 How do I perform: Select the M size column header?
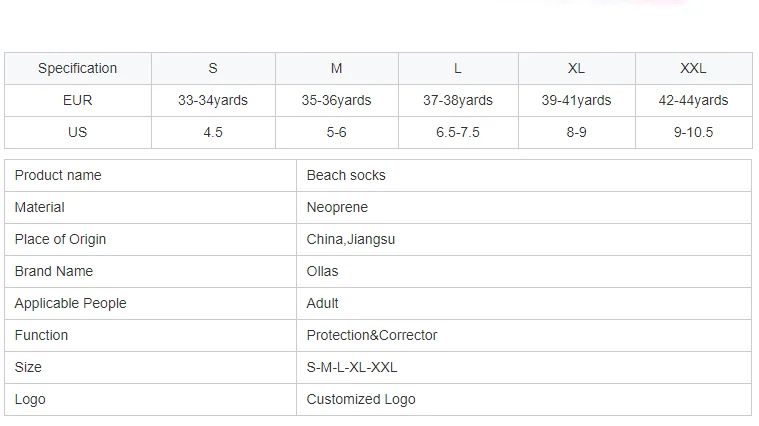click(x=337, y=68)
